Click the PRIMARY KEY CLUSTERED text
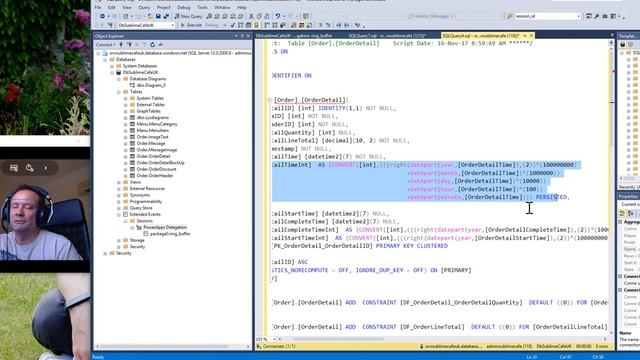The height and width of the screenshot is (360, 640). tap(412, 246)
